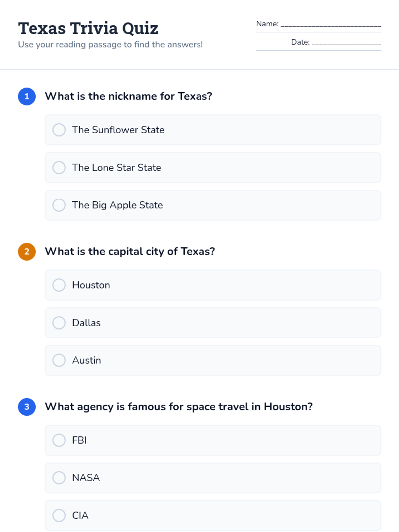This screenshot has width=399, height=532.
Task: Select Houston as the capital
Action: [59, 285]
